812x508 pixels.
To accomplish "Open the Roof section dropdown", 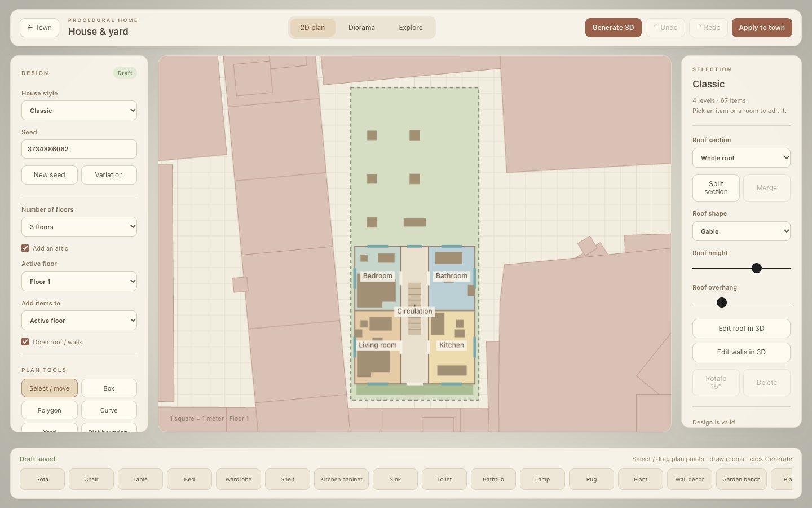I will coord(741,158).
